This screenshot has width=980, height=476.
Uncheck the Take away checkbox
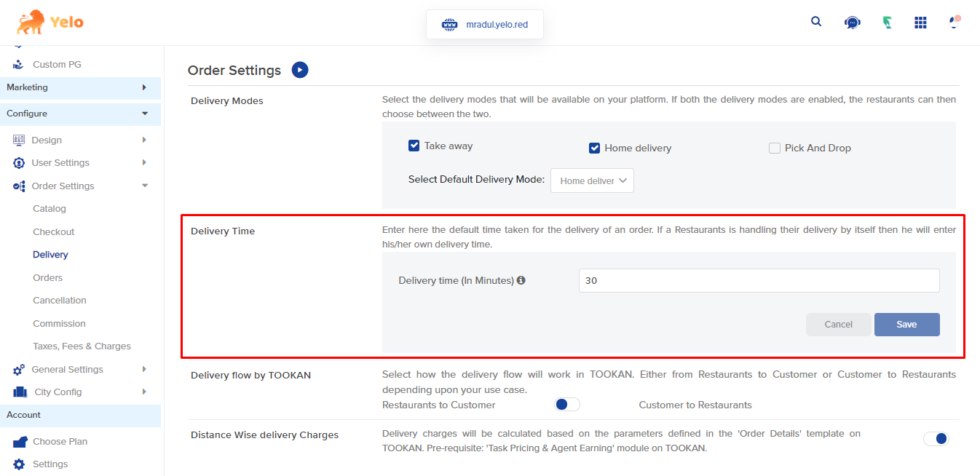(x=414, y=146)
